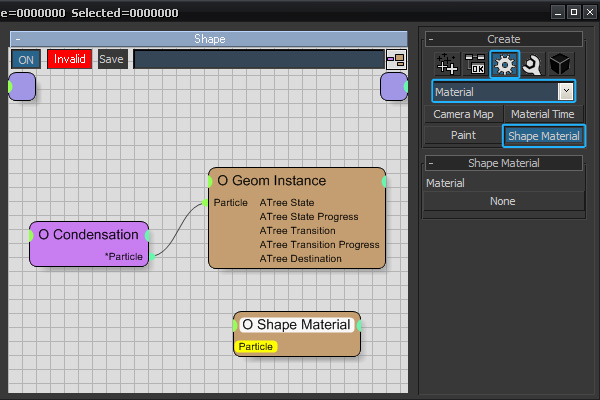The image size is (600, 400).
Task: Click left green port of Condensation node
Action: [x=31, y=235]
